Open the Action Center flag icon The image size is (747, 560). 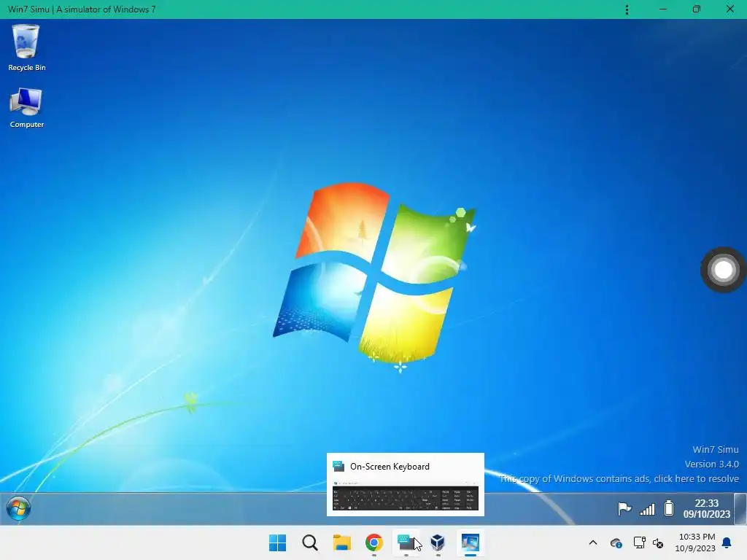click(624, 508)
